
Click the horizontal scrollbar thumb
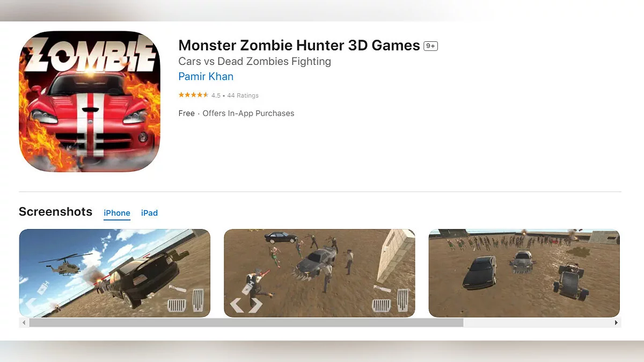click(x=246, y=323)
